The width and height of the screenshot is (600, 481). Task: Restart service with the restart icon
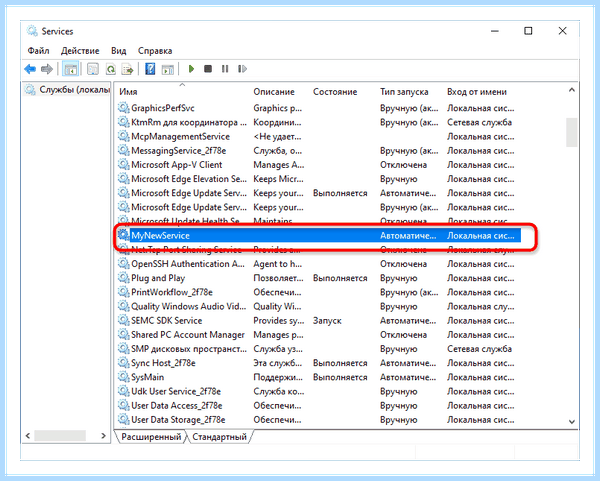coord(242,69)
